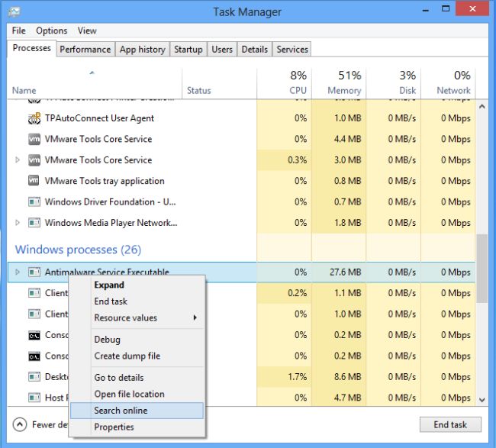The image size is (496, 448).
Task: Switch to the Services tab
Action: (x=292, y=50)
